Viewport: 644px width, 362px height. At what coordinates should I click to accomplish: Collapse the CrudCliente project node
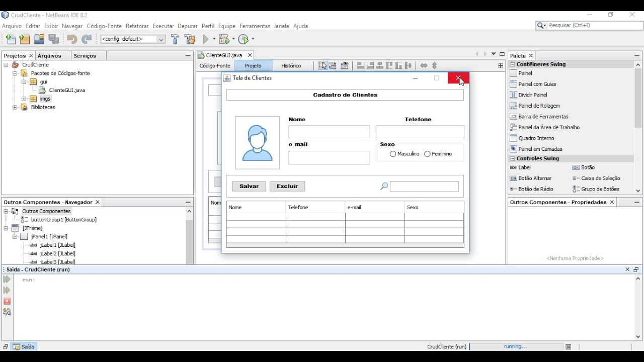click(x=6, y=65)
